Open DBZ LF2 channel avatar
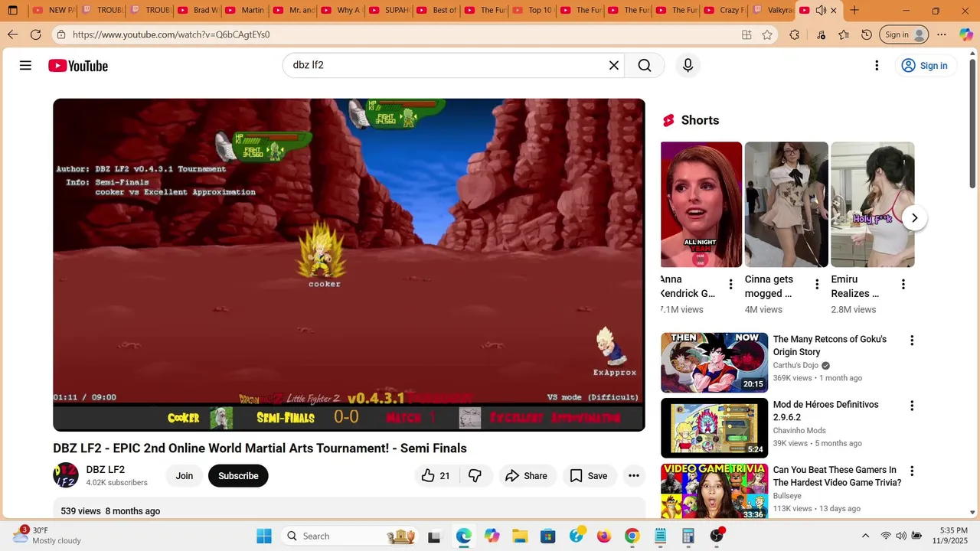Screen dimensions: 980x551 click(66, 475)
